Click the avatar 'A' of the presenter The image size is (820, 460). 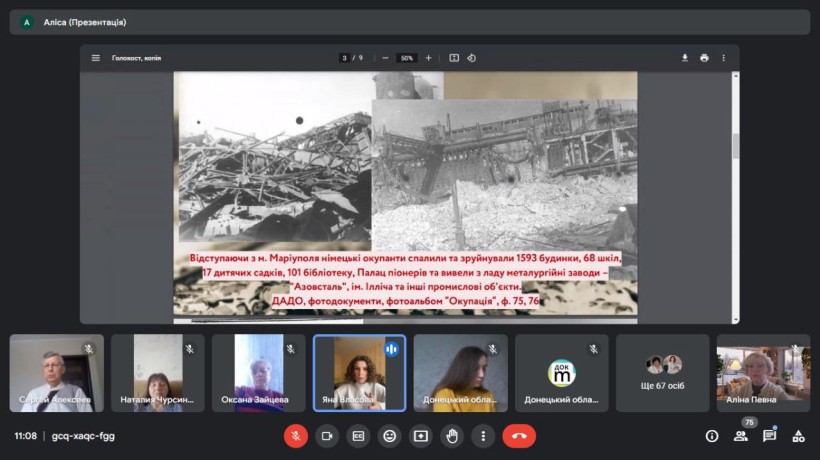coord(27,22)
